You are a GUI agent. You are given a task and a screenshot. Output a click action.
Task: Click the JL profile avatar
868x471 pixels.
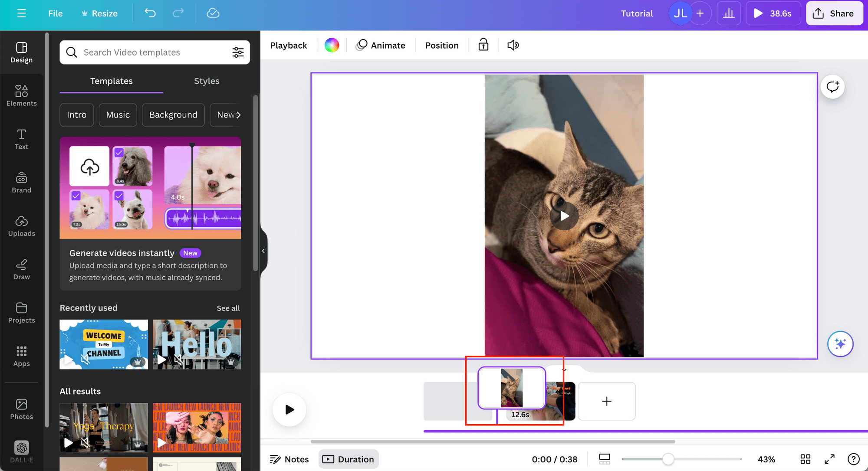680,13
